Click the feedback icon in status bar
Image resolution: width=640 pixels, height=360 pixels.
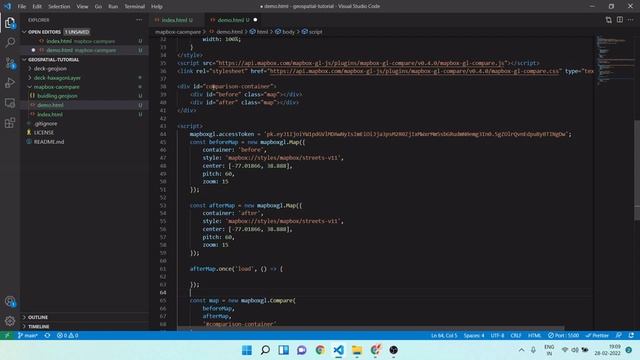tap(619, 336)
